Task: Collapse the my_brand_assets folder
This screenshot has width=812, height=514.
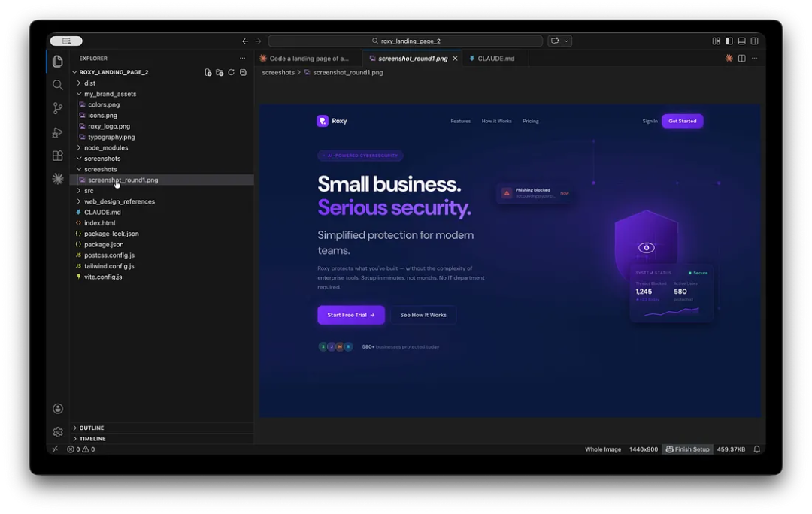Action: [110, 94]
